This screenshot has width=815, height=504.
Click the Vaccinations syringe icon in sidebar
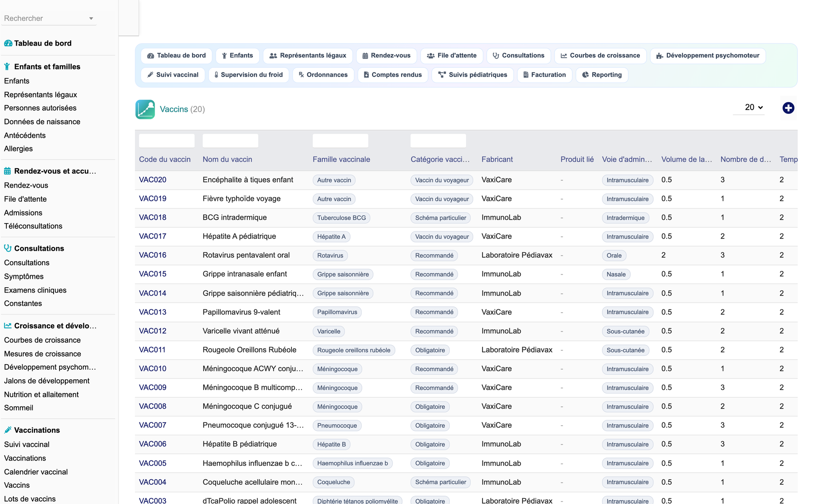[8, 430]
